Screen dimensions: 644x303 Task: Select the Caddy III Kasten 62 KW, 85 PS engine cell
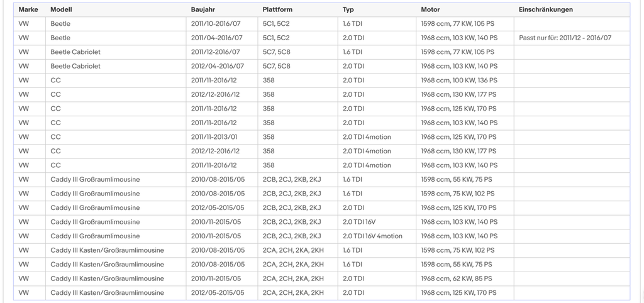pos(465,278)
